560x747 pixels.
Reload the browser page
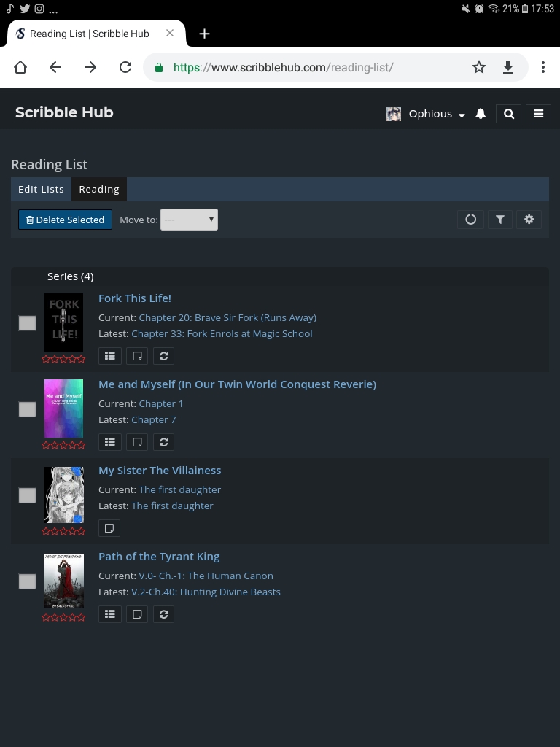(125, 67)
